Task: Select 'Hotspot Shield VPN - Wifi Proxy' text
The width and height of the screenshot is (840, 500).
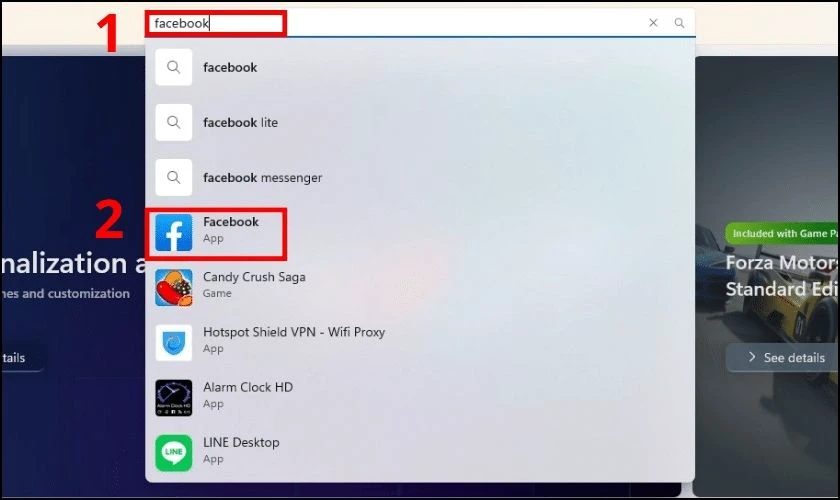Action: click(294, 332)
